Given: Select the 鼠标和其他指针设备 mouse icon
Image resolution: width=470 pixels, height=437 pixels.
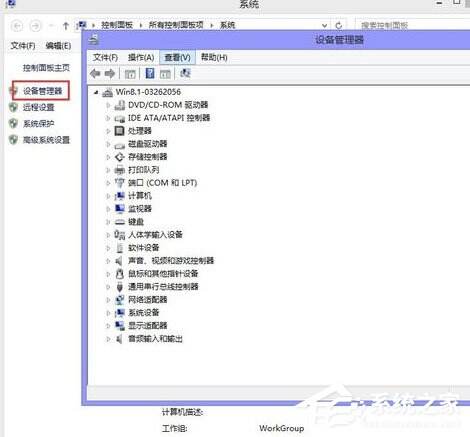Looking at the screenshot, I should click(119, 274).
